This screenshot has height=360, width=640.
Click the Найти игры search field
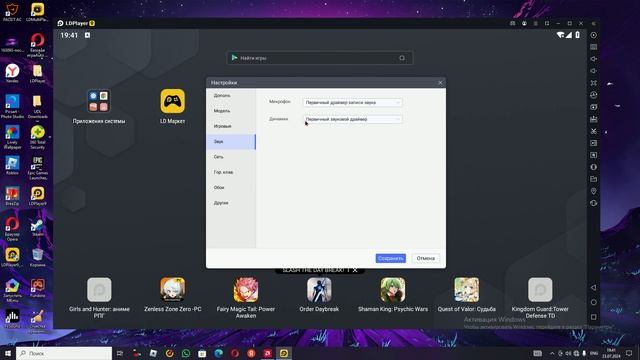[319, 58]
